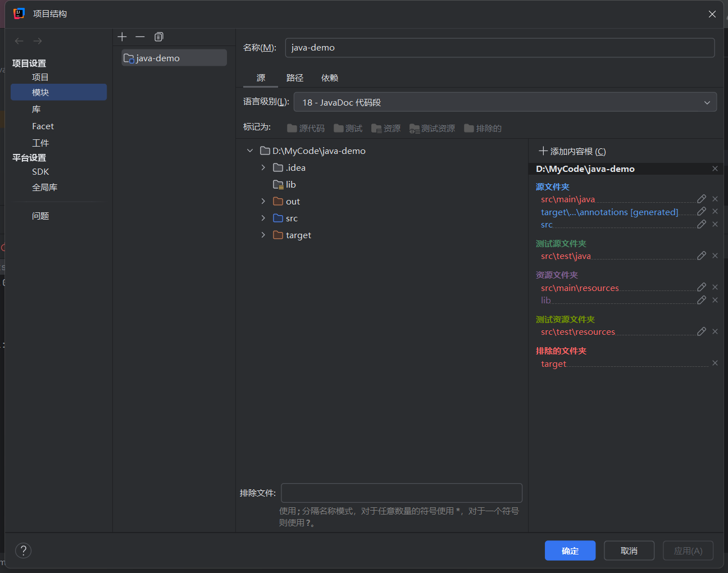Click src\test\resources entry text
This screenshot has height=573, width=728.
tap(578, 331)
